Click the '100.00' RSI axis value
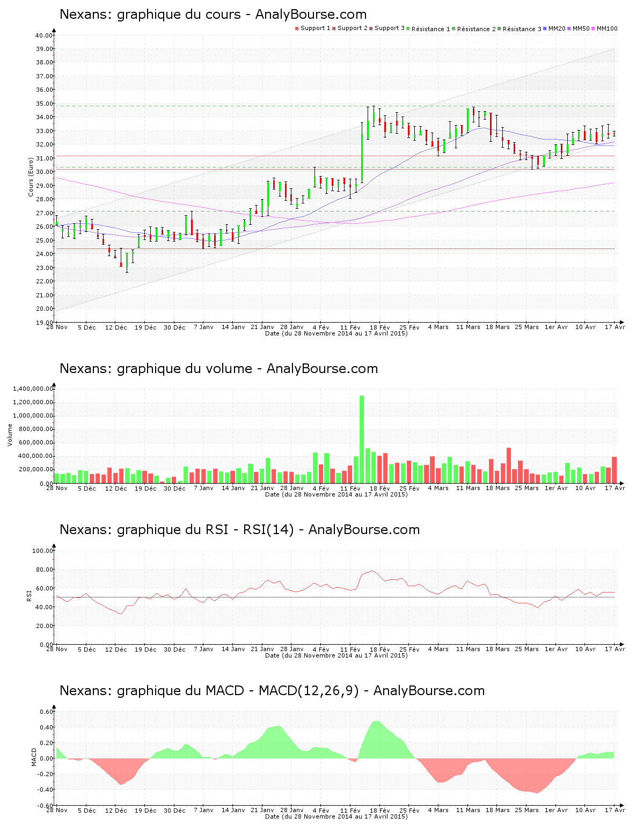The height and width of the screenshot is (832, 644). tap(42, 551)
